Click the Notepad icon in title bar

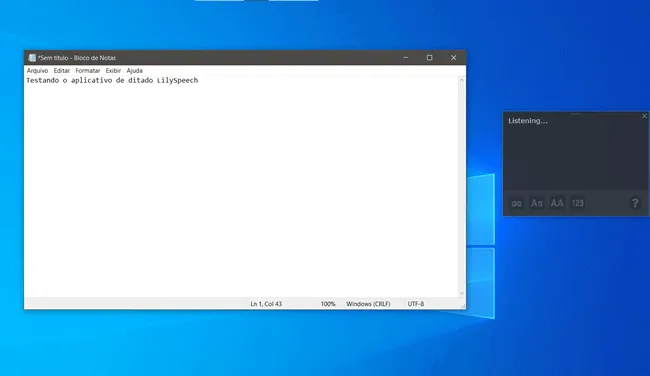click(x=32, y=58)
